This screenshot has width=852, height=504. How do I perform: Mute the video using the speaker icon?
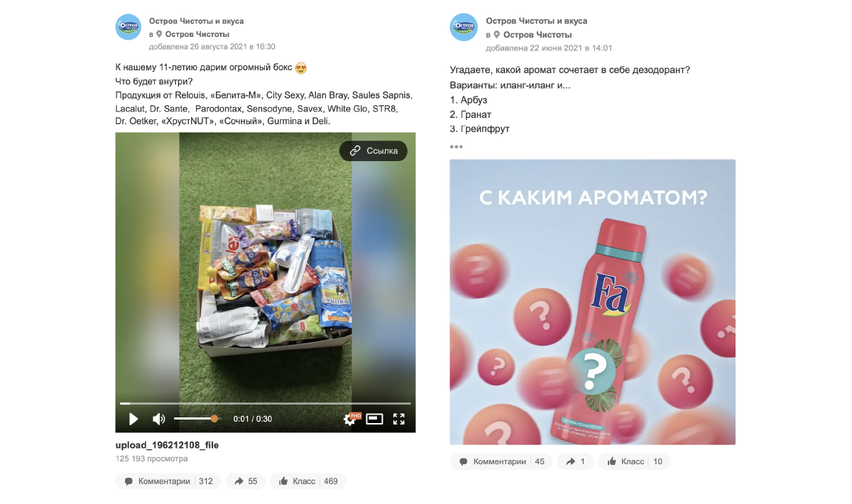coord(159,419)
